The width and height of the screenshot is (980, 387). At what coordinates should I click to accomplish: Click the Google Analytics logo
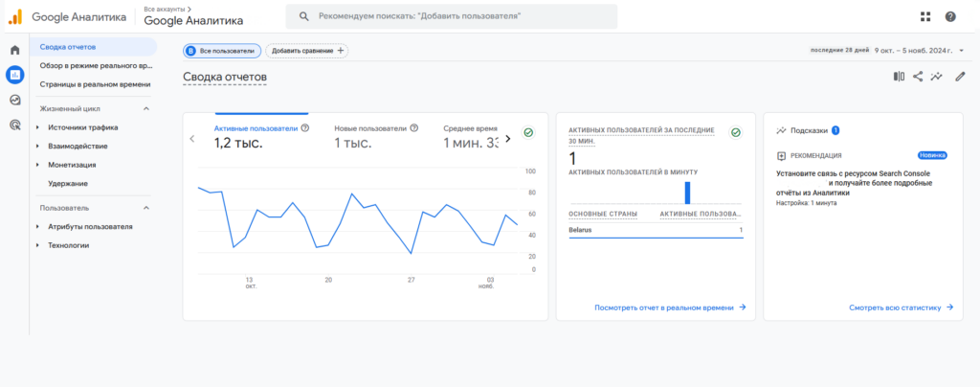click(15, 17)
